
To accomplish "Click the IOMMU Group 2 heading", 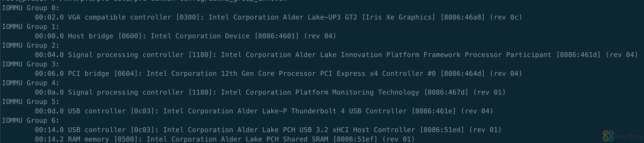I will (x=30, y=45).
